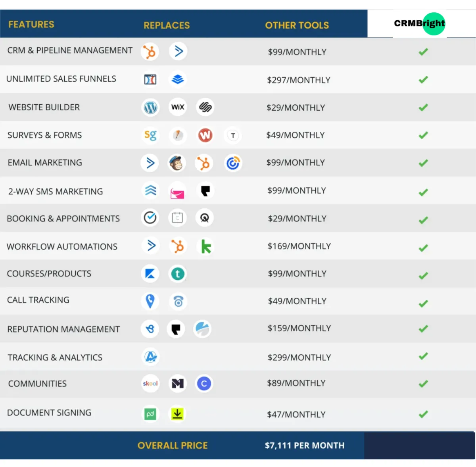476x467 pixels.
Task: Click the Skool logo in Communities row
Action: coord(150,384)
